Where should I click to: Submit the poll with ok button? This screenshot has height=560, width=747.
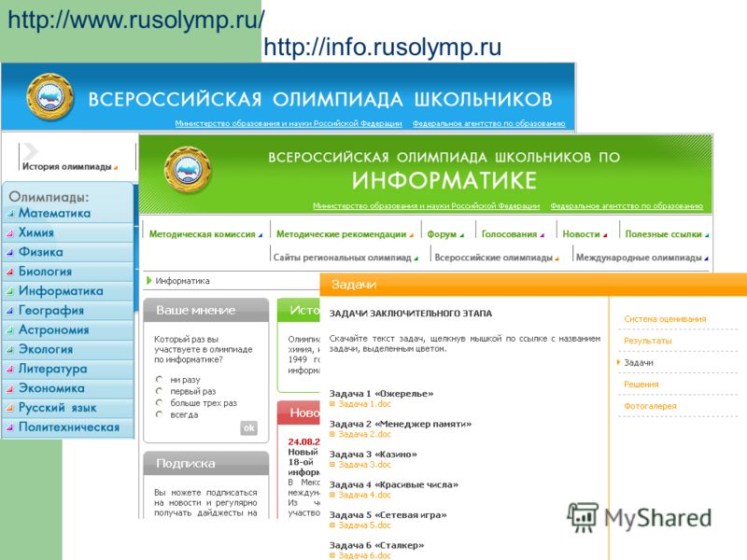[248, 427]
